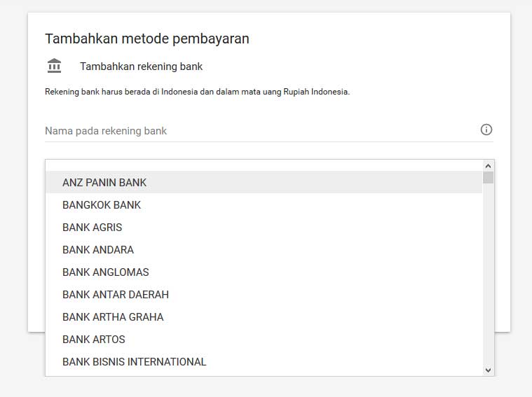
Task: Pick BANK AGRIS from the dropdown
Action: tap(264, 227)
